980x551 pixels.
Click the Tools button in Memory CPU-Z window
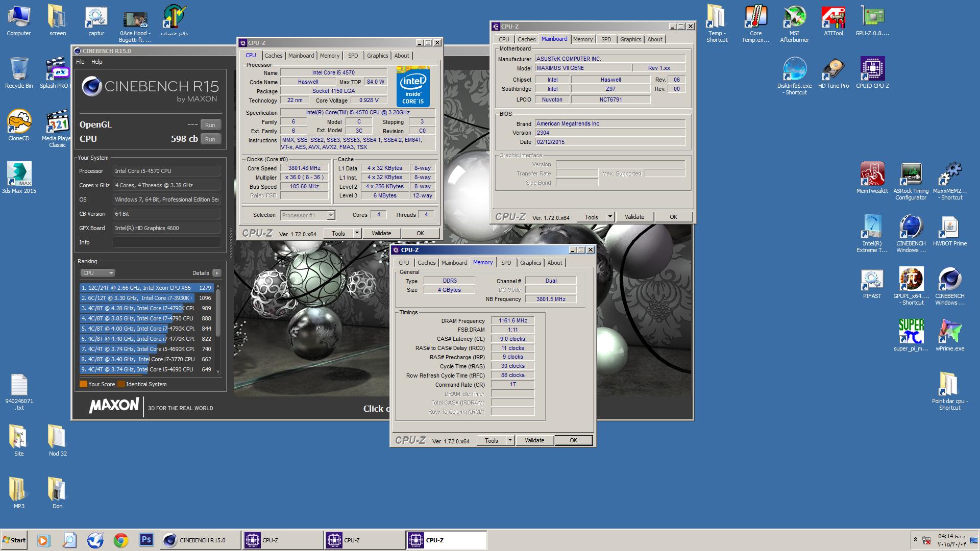(492, 440)
